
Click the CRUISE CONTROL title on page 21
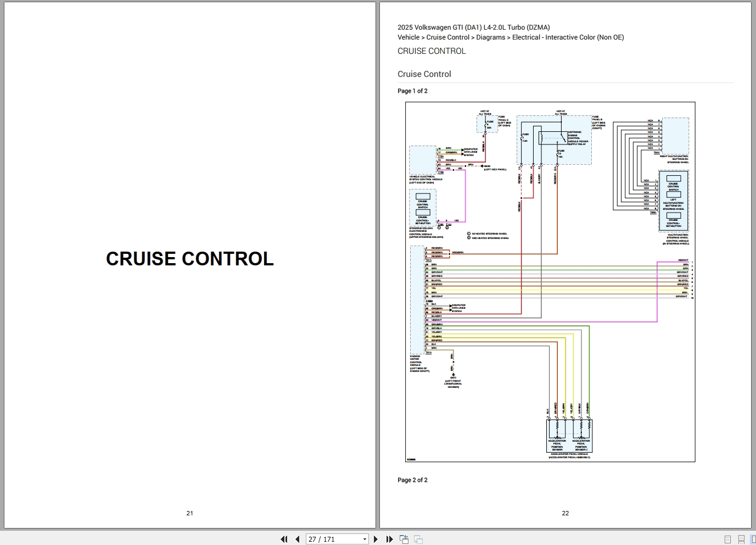click(190, 259)
